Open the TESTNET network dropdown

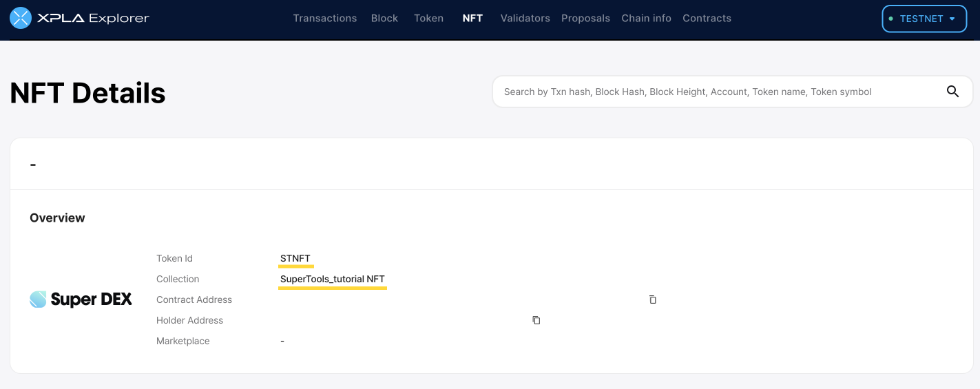(924, 19)
